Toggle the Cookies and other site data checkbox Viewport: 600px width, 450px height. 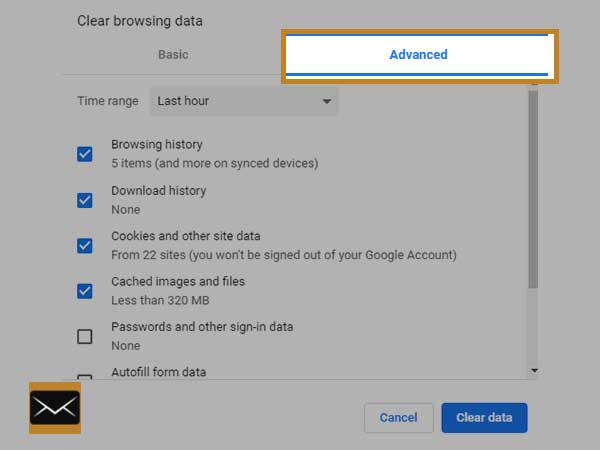coord(85,246)
